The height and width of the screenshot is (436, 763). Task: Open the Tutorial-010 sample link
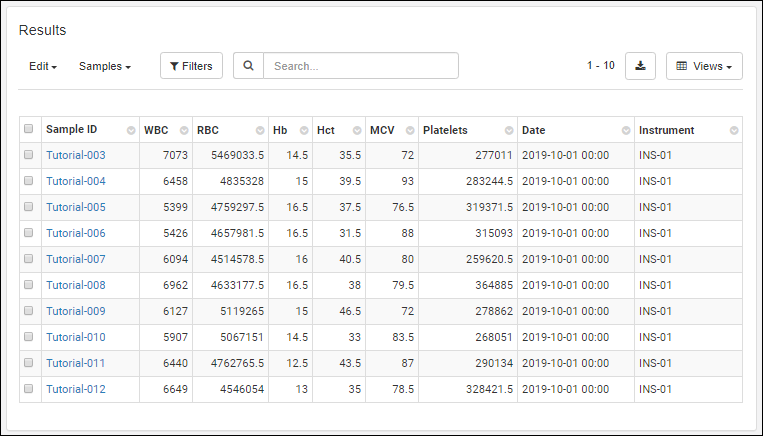coord(75,337)
